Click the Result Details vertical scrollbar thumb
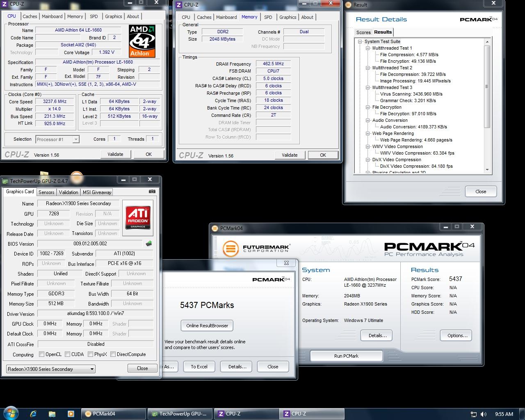Screen dimensions: 525x420 487,87
